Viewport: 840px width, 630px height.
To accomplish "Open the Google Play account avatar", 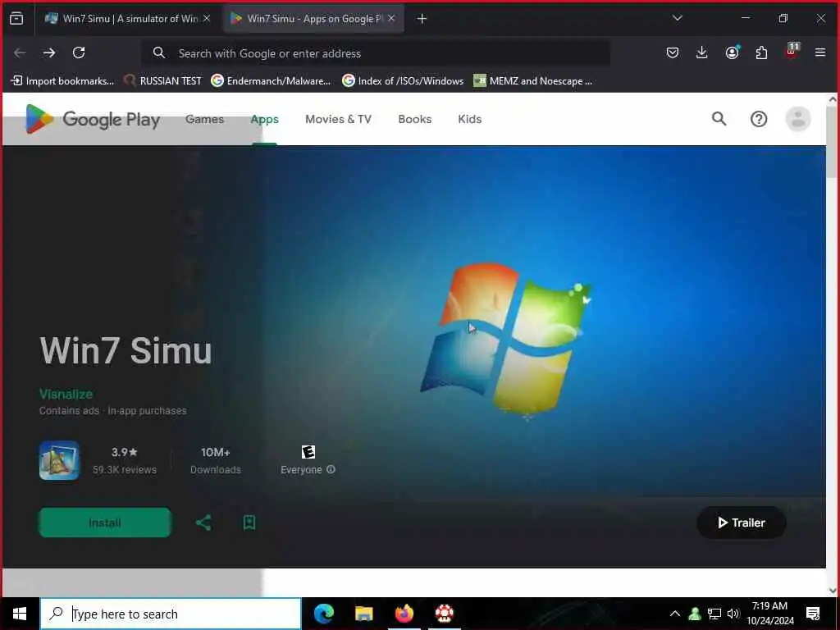I will click(x=797, y=119).
